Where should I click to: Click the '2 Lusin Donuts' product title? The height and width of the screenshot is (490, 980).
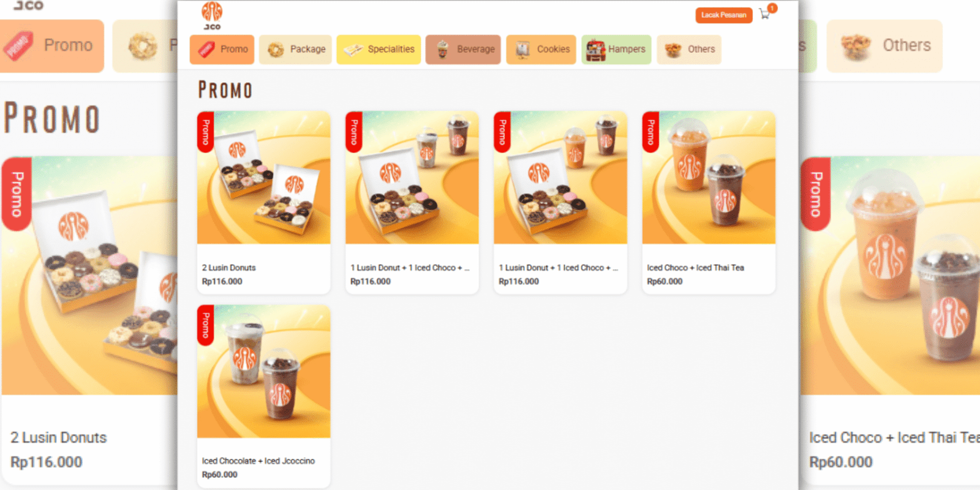(229, 268)
